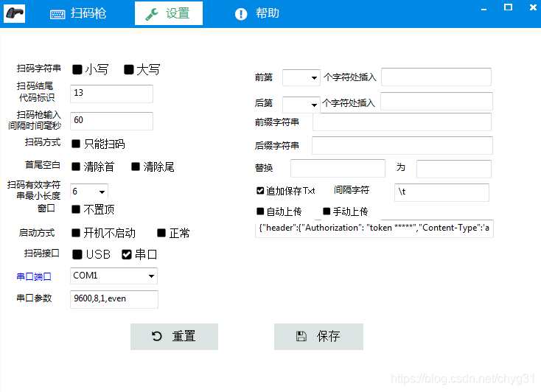The width and height of the screenshot is (541, 392).
Task: Click the exclamation icon beside 帮助
Action: coord(241,14)
